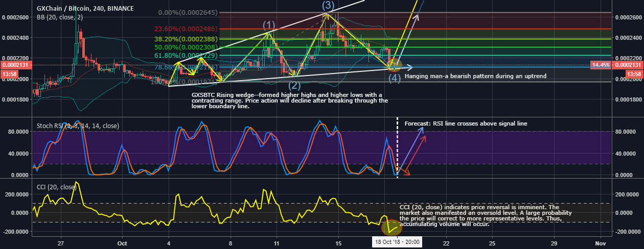Viewport: 644px width, 249px height.
Task: Click 80.0000 on the left Stoch RSI axis
Action: pyautogui.click(x=18, y=132)
